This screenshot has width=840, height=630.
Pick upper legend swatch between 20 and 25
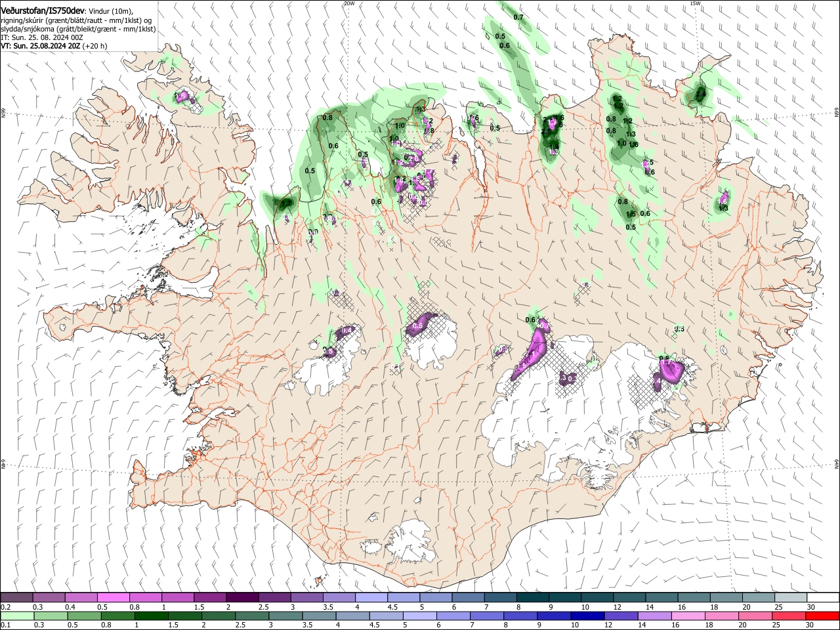759,597
